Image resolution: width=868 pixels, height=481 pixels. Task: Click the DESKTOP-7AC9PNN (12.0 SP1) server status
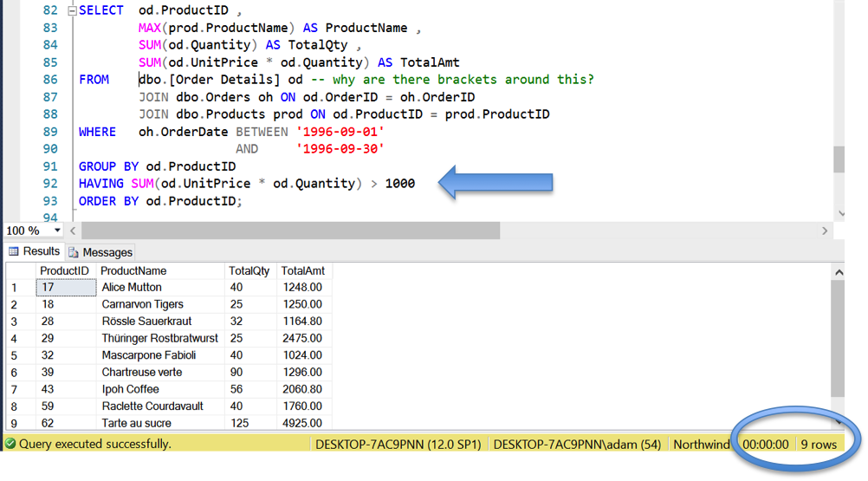(398, 445)
